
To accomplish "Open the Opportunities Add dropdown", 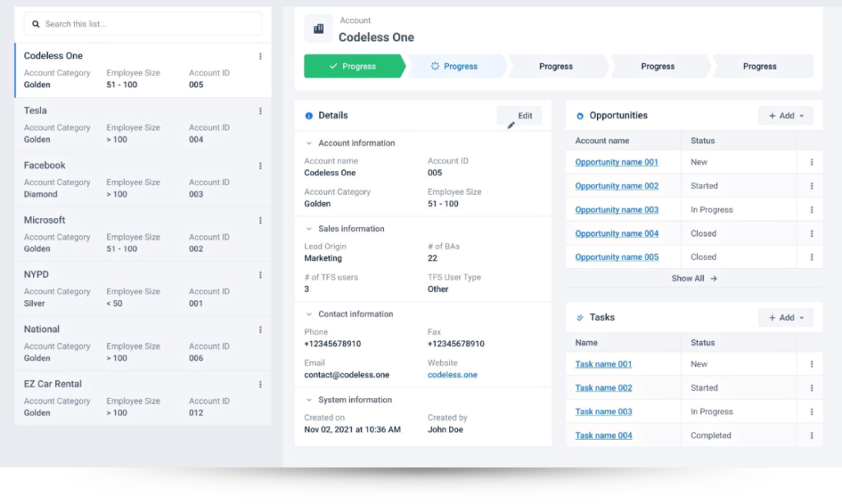I will click(x=785, y=115).
